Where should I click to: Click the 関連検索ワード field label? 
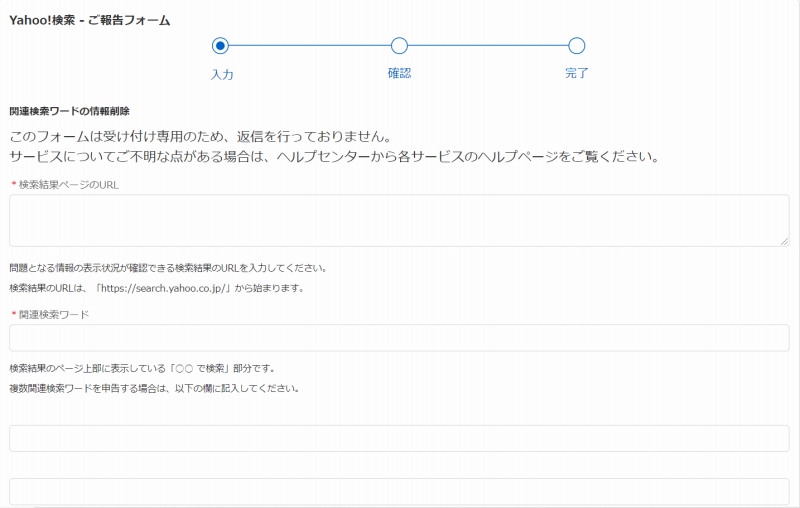coord(54,315)
